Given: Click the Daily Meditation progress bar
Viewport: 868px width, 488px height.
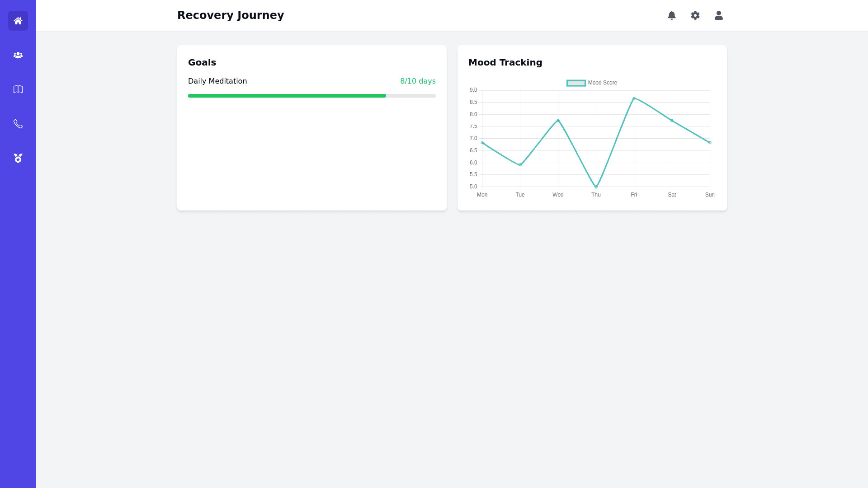Looking at the screenshot, I should [312, 96].
